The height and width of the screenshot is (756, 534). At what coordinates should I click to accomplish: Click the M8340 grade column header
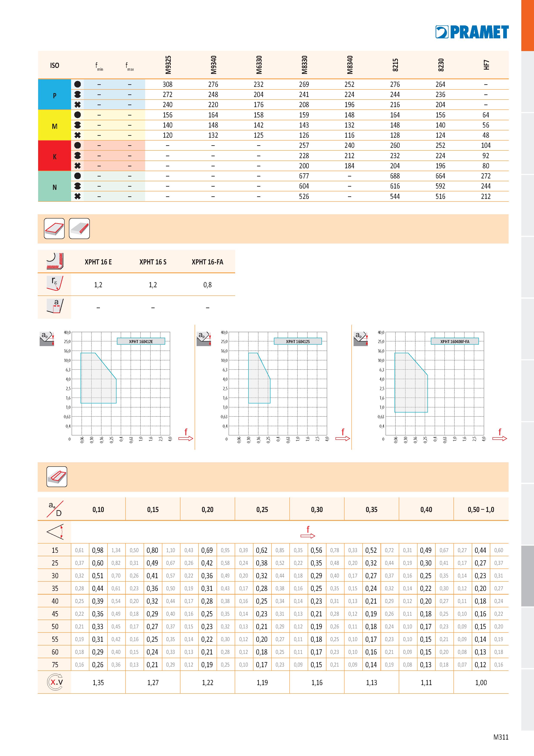[350, 65]
